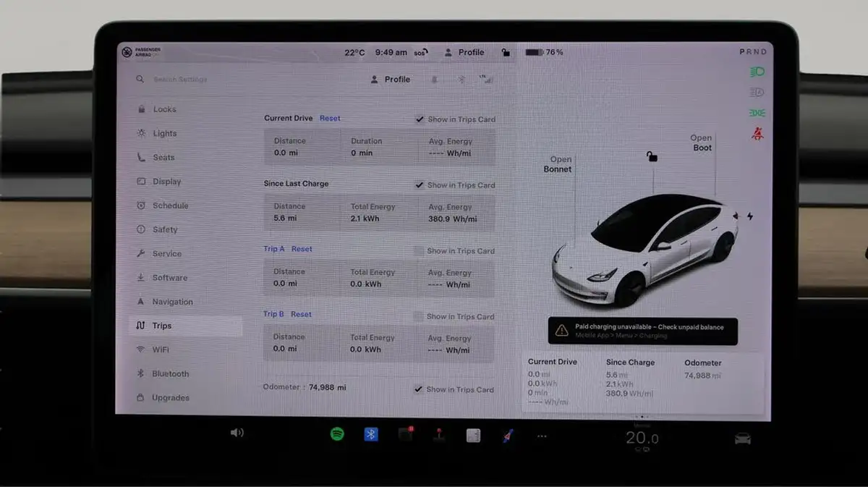
Task: Open notifications bell in settings header
Action: [x=435, y=80]
